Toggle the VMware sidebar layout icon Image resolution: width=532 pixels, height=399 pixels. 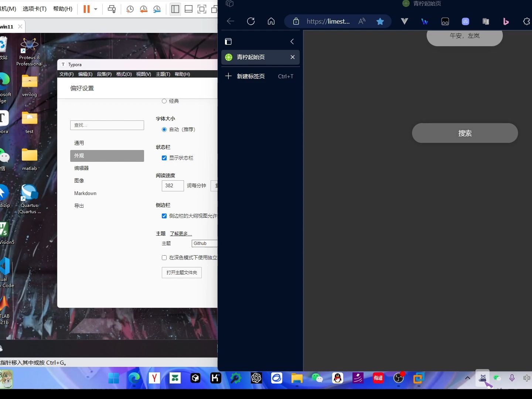pos(175,9)
